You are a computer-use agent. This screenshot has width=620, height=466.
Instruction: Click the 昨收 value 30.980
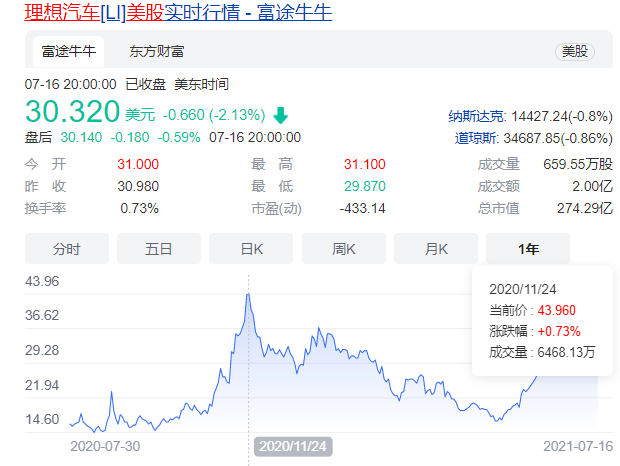point(138,186)
